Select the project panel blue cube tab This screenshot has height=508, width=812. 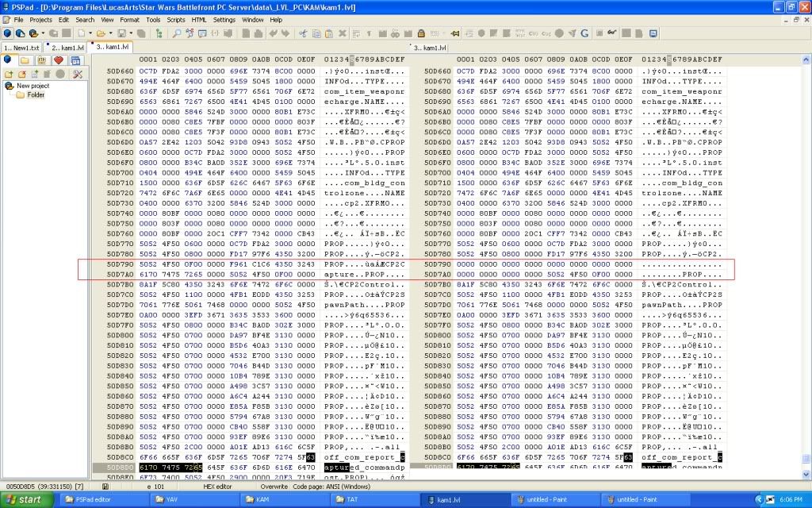7,60
